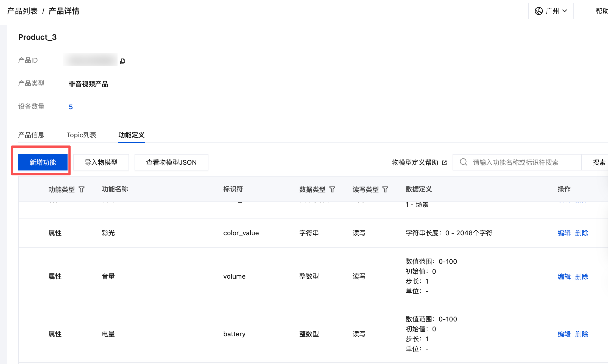The height and width of the screenshot is (364, 608).
Task: Select the 功能定义 tab
Action: click(x=131, y=135)
